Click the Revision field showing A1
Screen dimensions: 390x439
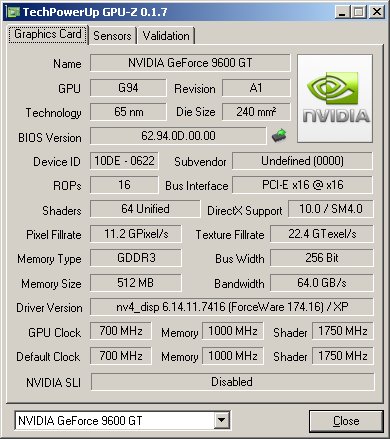coord(256,88)
